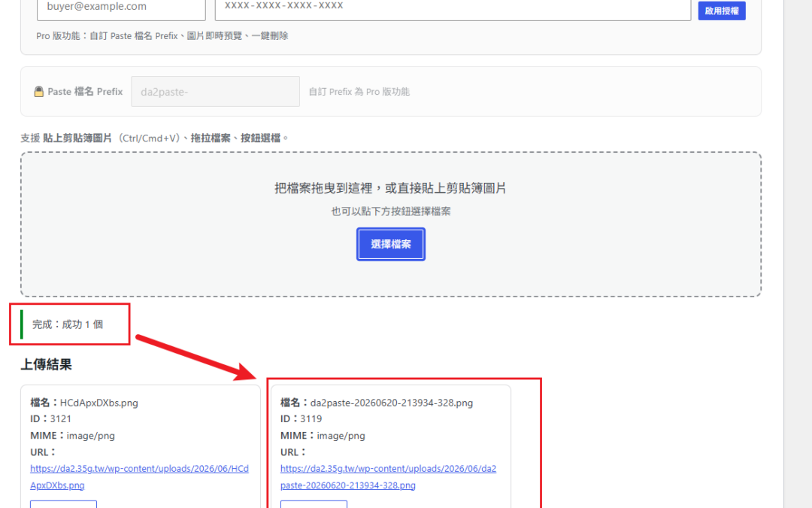This screenshot has height=508, width=812.
Task: Click the 完成：成功 1 個 status message
Action: coord(68,324)
